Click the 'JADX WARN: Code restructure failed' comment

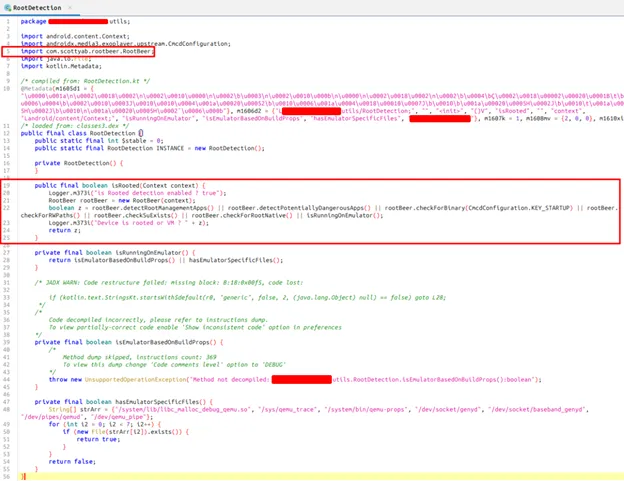click(x=169, y=282)
